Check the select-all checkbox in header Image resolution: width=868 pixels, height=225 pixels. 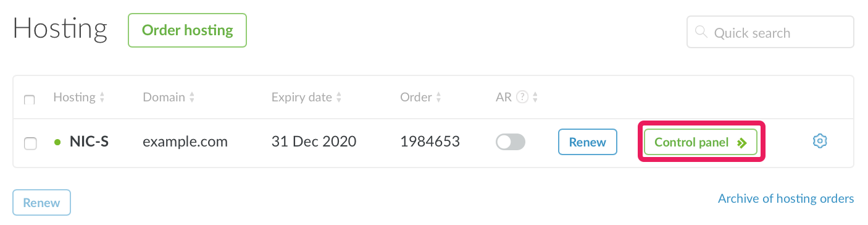coord(29,99)
